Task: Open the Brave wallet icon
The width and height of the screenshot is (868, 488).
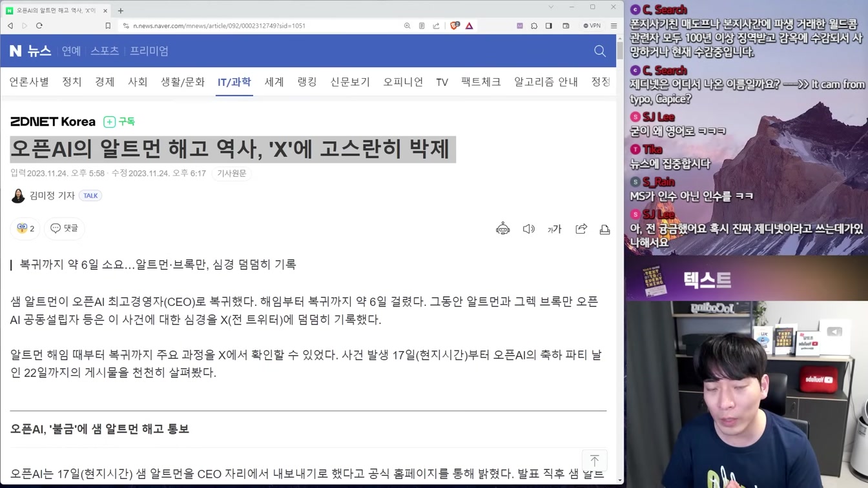Action: pyautogui.click(x=566, y=26)
